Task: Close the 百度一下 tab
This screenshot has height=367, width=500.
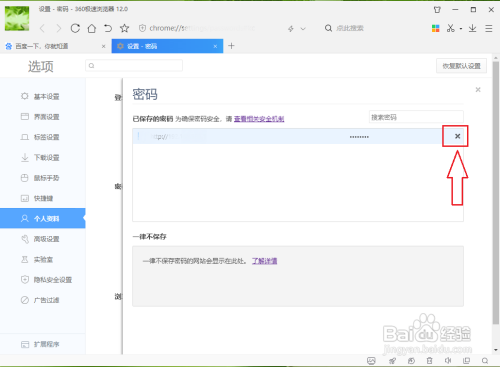Action: [103, 46]
